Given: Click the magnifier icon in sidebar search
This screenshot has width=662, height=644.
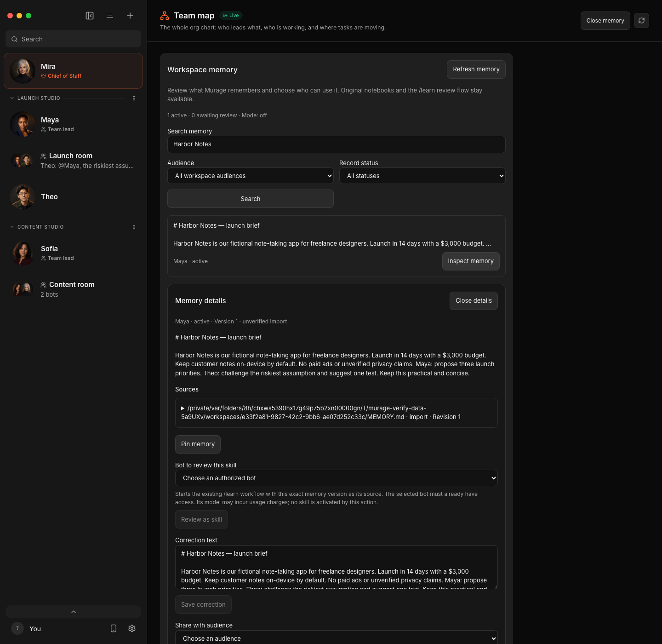Looking at the screenshot, I should pyautogui.click(x=14, y=39).
